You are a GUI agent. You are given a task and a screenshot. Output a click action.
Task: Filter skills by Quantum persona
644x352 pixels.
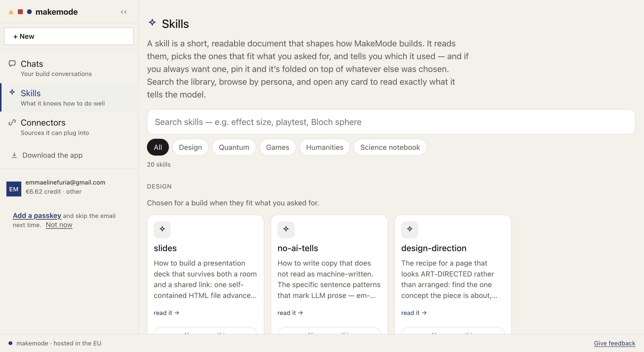[234, 147]
